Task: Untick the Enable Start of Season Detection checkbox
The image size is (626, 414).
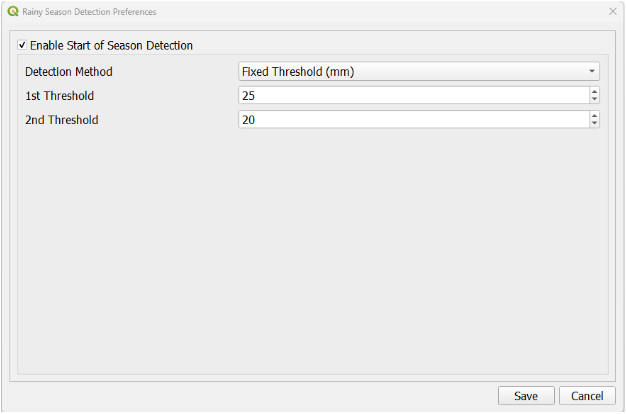Action: [x=22, y=45]
